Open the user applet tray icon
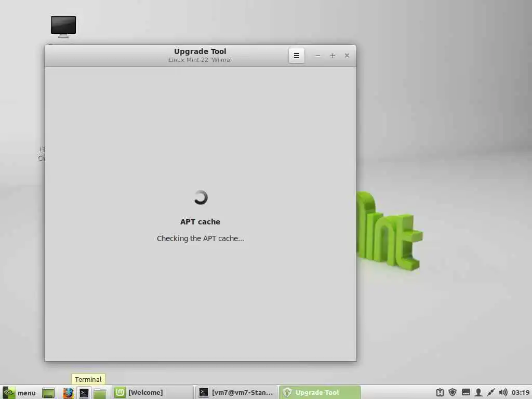This screenshot has height=399, width=532. (478, 393)
